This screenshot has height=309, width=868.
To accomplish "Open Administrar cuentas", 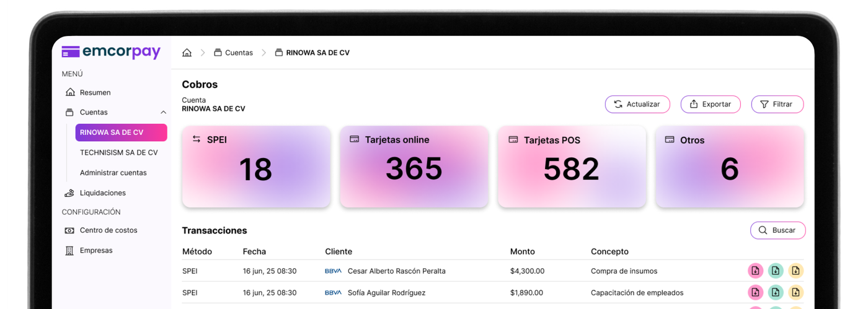I will [113, 173].
